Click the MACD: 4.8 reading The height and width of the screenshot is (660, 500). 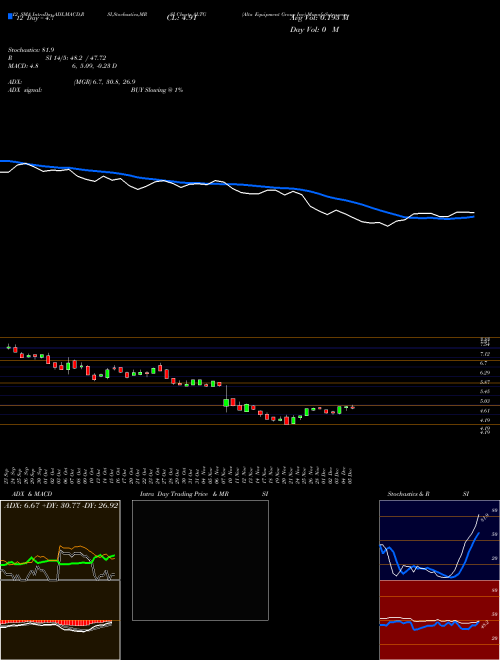pos(24,66)
